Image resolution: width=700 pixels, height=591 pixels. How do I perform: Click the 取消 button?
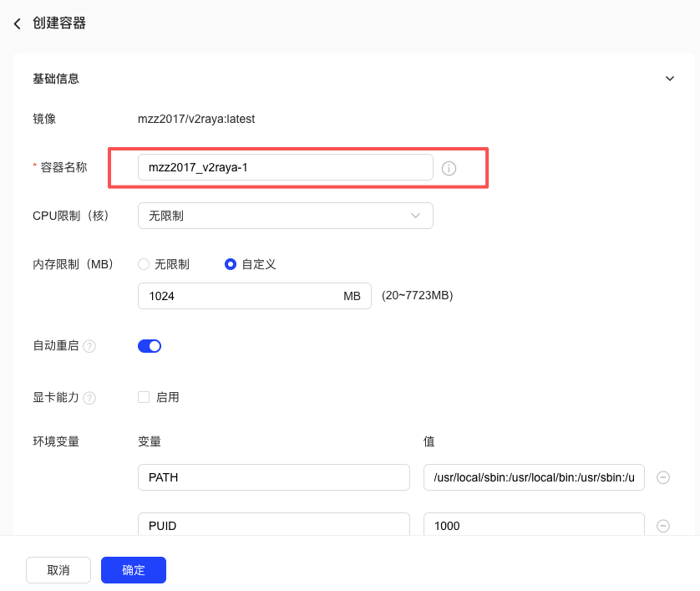58,570
